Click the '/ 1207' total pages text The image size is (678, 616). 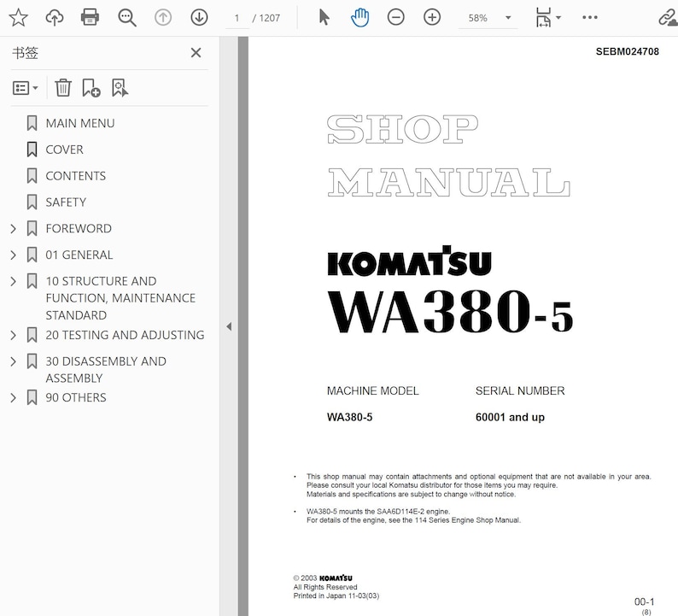pos(266,18)
